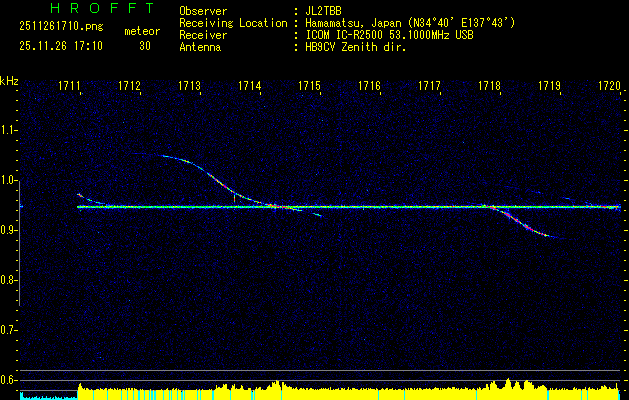Select the observer callsign JL2TBB
This screenshot has width=629, height=400.
[324, 11]
